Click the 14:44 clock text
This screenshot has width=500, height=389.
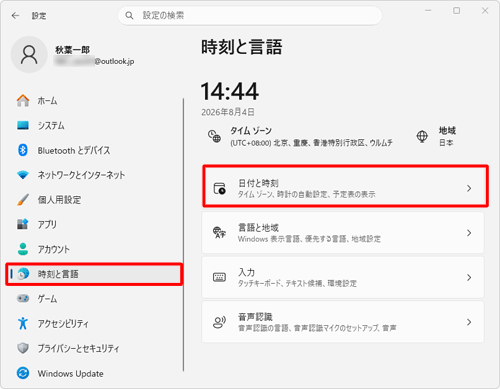click(x=230, y=91)
